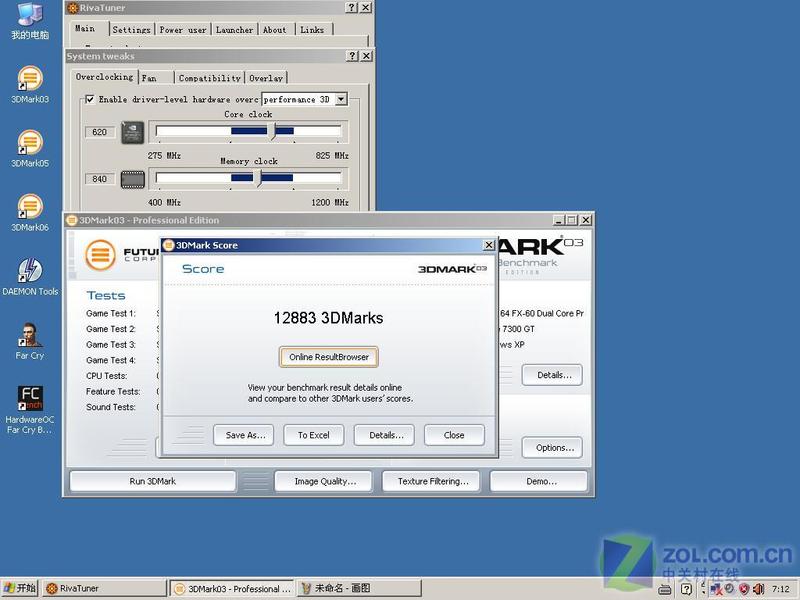Viewport: 800px width, 600px height.
Task: Click the disconnected network tray icon
Action: (x=716, y=589)
